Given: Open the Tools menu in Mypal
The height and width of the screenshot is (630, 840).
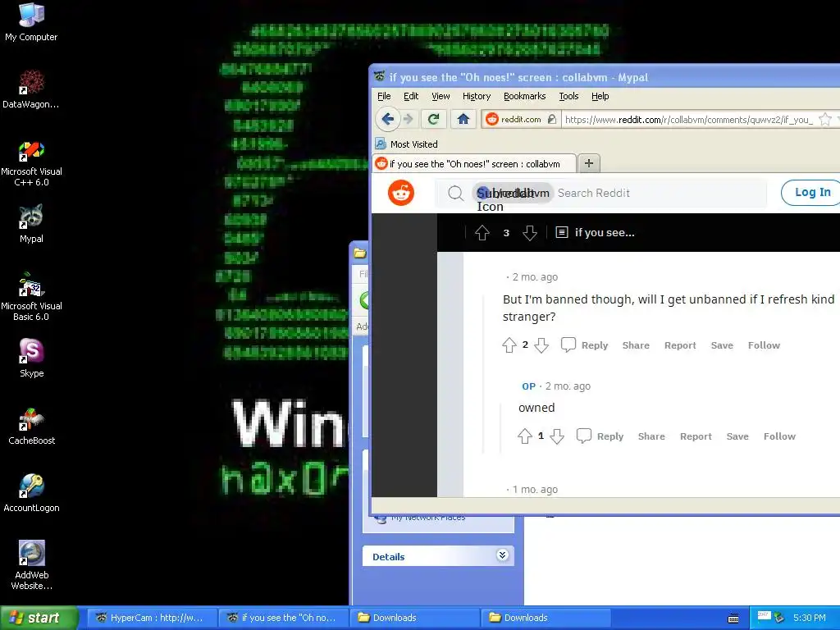Looking at the screenshot, I should tap(569, 96).
